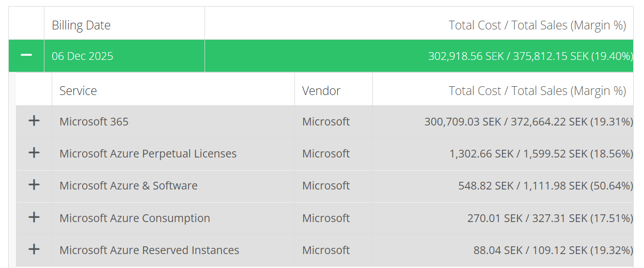
Task: Select Microsoft Azure Consumption name
Action: (x=135, y=218)
